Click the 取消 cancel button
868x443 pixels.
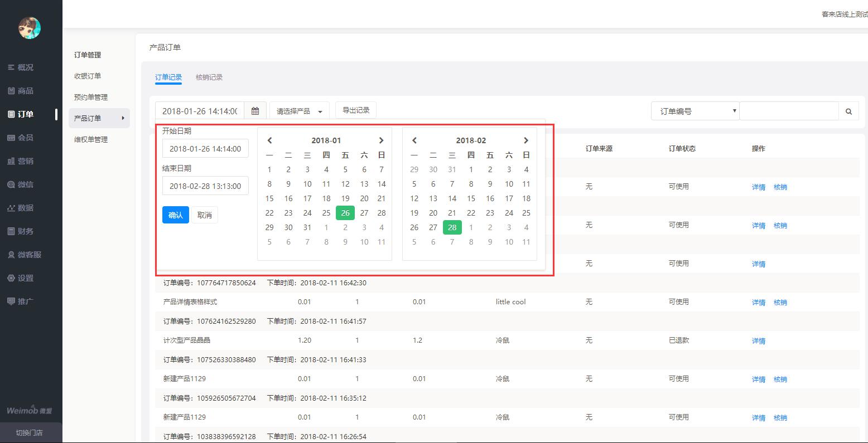[x=205, y=215]
